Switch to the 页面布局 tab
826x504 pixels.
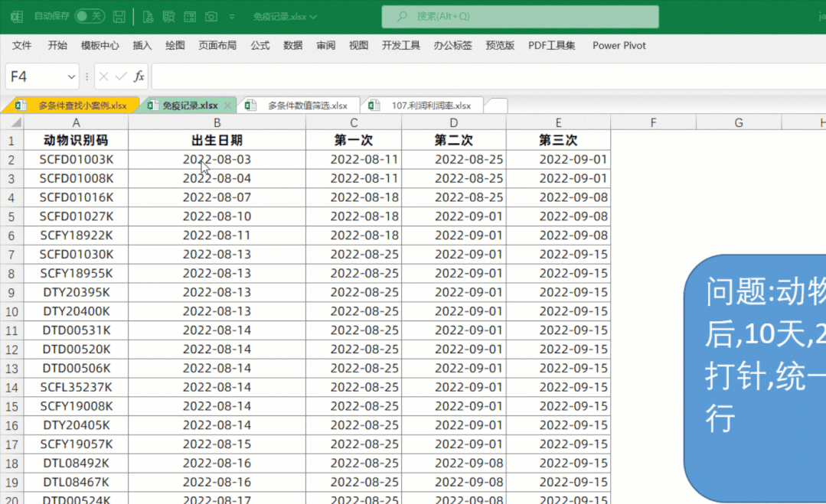point(217,45)
